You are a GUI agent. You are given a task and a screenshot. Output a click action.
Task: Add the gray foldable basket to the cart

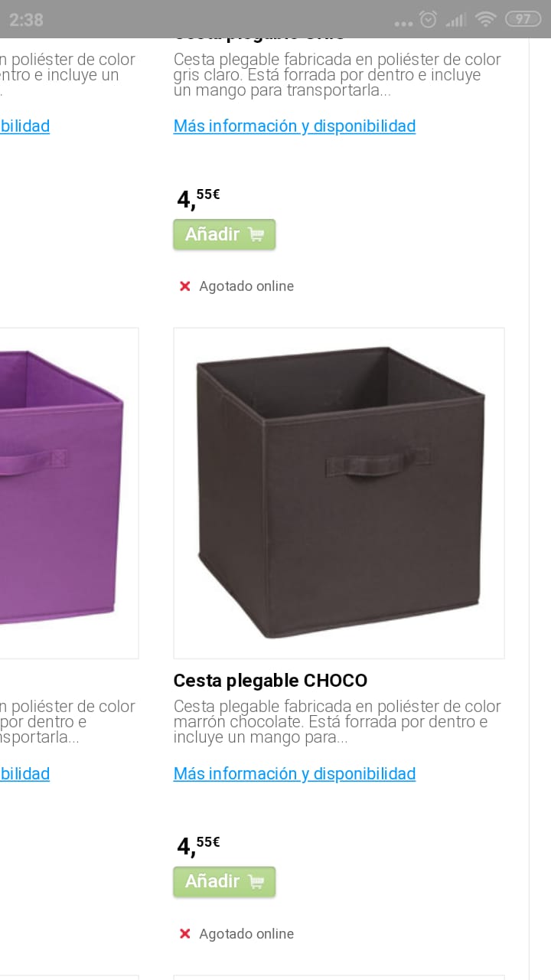(224, 234)
